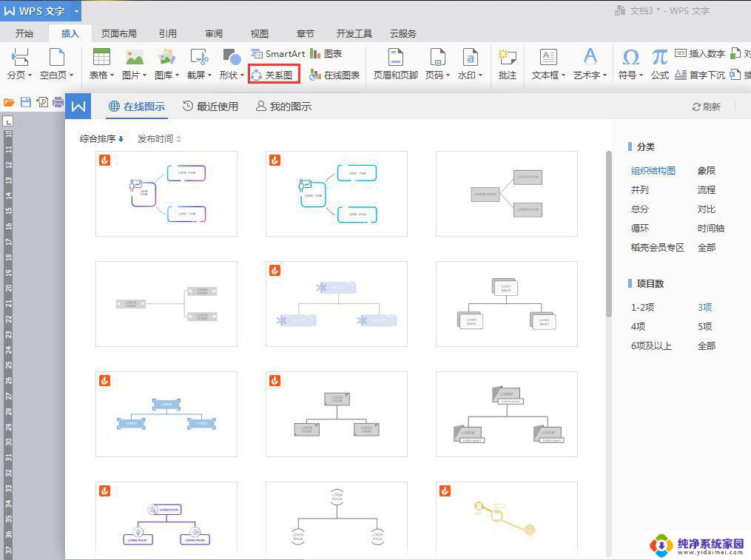This screenshot has width=751, height=560.
Task: Click the 形状 shapes icon
Action: [x=232, y=58]
